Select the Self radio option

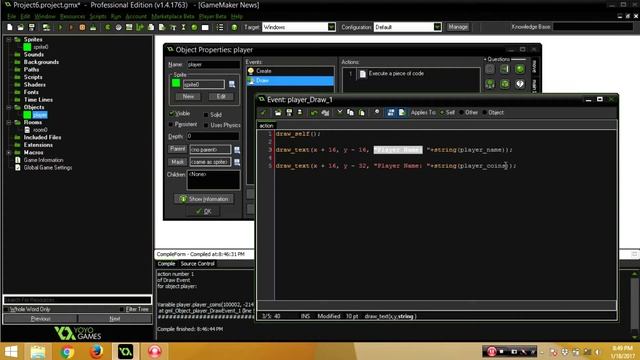coord(442,112)
